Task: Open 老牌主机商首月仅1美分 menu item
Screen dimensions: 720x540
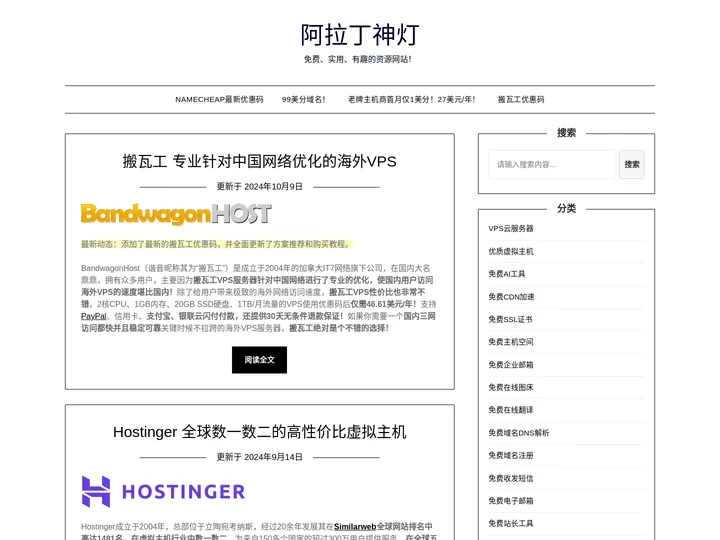Action: coord(411,99)
